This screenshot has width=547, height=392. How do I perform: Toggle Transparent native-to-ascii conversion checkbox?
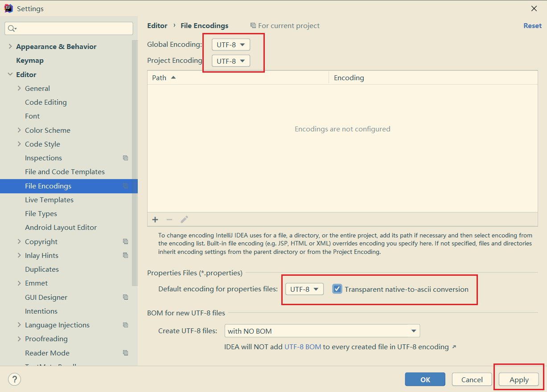[x=337, y=289]
